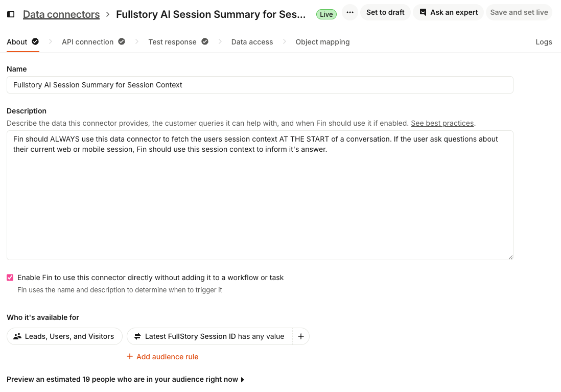Disable Fin direct connector usage checkbox

click(10, 278)
